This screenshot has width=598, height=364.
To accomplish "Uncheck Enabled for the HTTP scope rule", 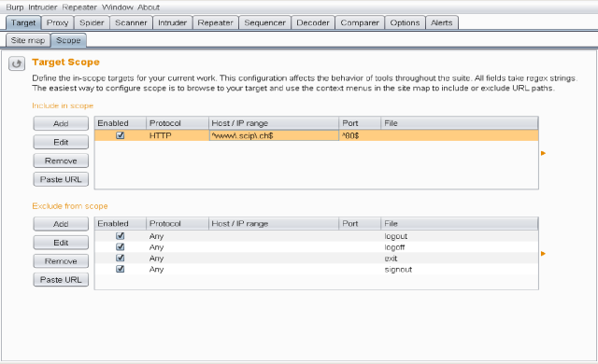I will 121,135.
